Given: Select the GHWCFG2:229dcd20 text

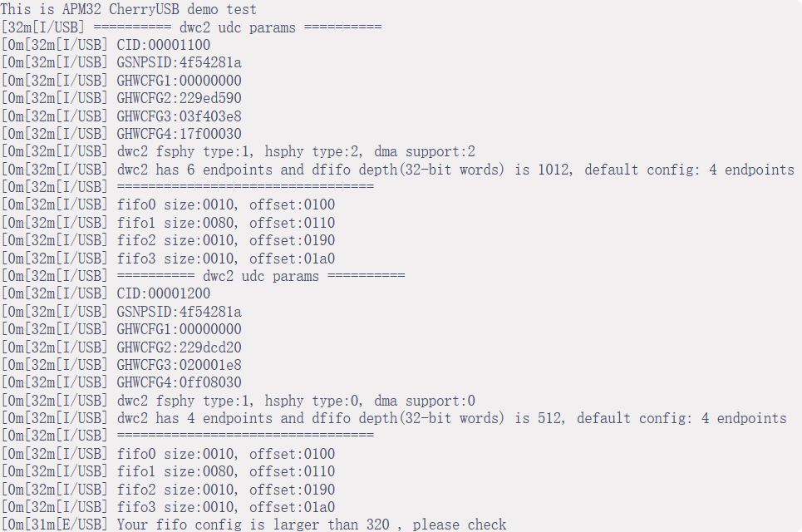Looking at the screenshot, I should point(179,347).
